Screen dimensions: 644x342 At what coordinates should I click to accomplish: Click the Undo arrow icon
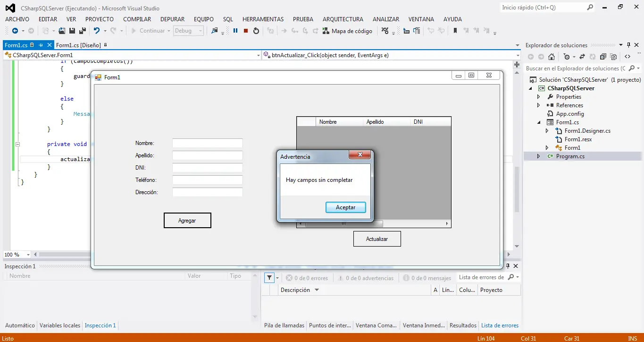point(96,31)
